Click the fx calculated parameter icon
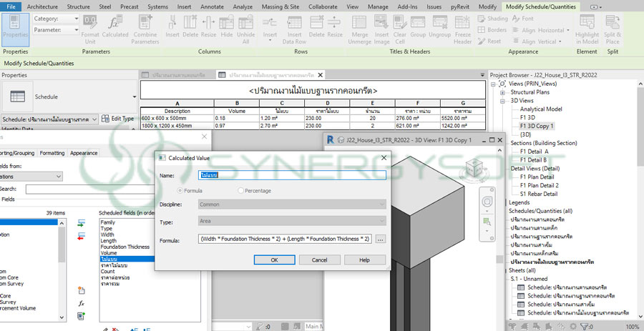This screenshot has width=644, height=331. 81,303
